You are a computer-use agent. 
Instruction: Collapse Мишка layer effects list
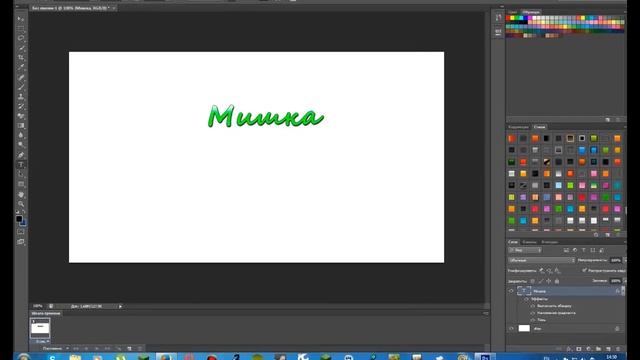click(x=623, y=291)
